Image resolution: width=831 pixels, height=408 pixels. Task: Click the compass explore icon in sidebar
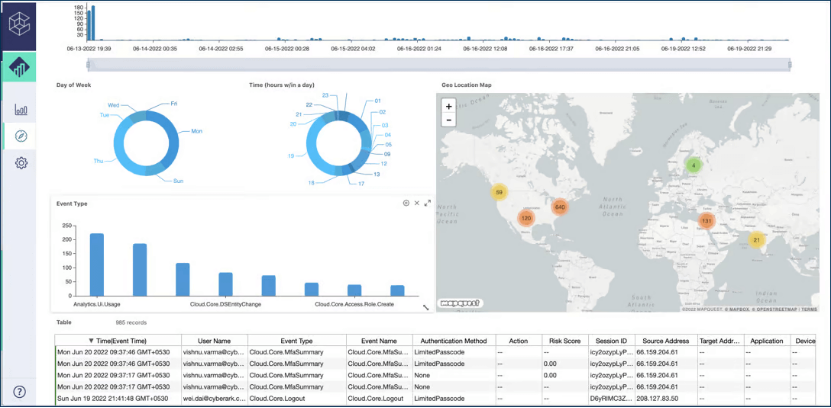(20, 136)
